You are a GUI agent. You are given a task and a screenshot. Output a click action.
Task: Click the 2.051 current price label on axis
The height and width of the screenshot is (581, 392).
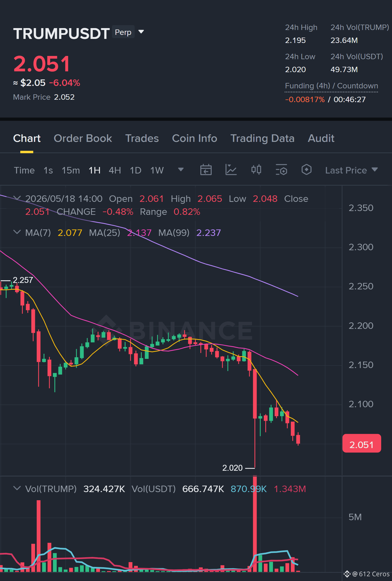(362, 443)
